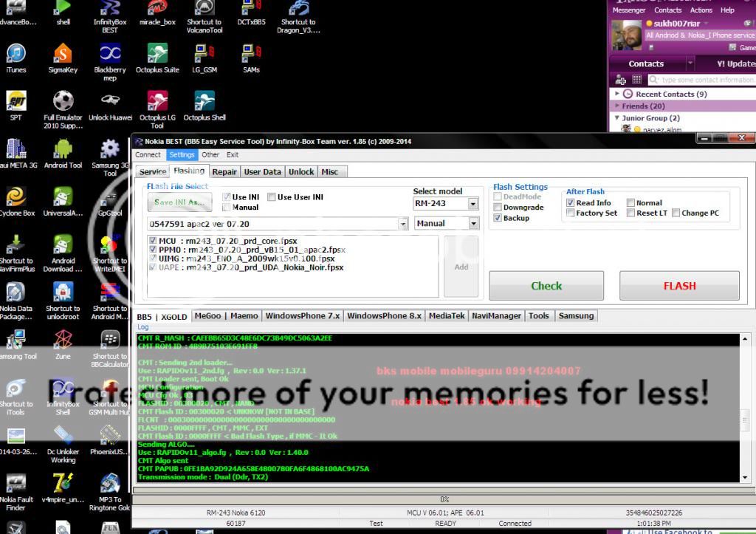This screenshot has height=534, width=756.
Task: Select the Unlock tab
Action: tap(301, 172)
